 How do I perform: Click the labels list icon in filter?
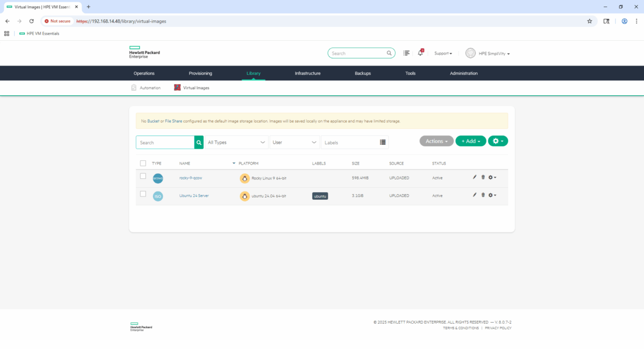[383, 143]
